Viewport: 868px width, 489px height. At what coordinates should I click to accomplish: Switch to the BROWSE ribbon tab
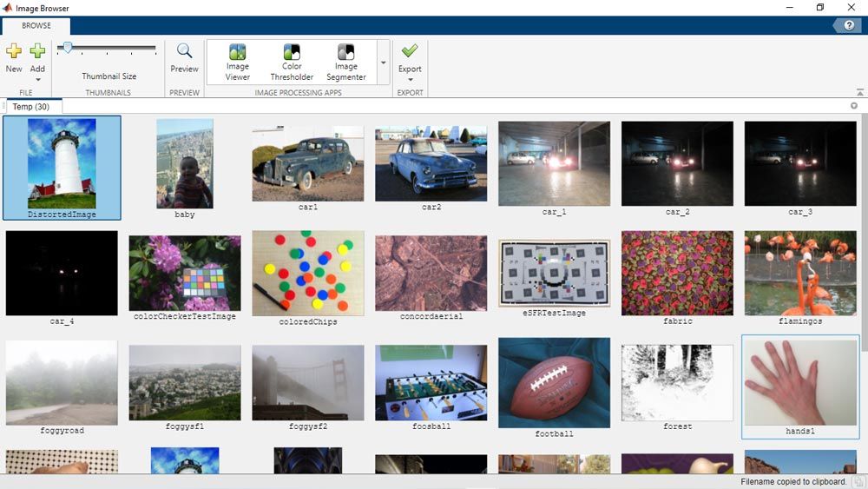(x=36, y=25)
